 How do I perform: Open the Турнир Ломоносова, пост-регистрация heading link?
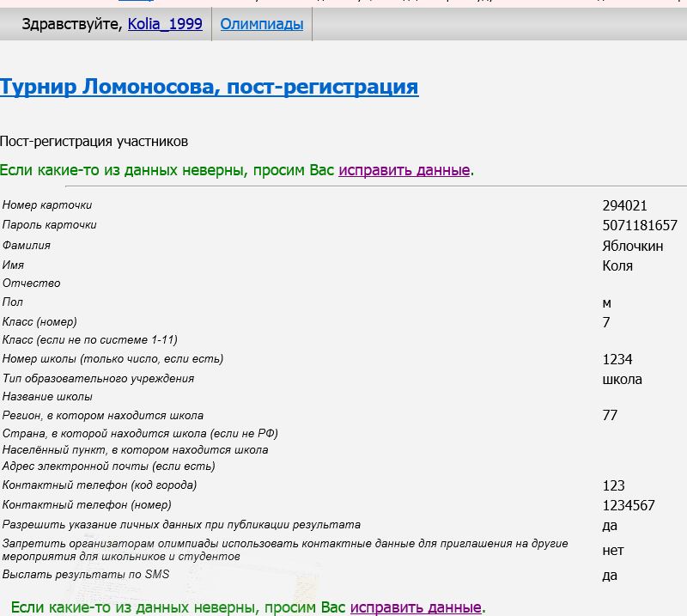209,87
